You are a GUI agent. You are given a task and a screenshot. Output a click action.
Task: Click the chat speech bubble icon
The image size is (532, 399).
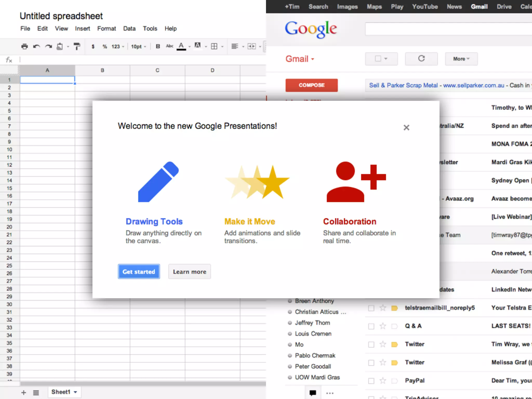point(313,393)
